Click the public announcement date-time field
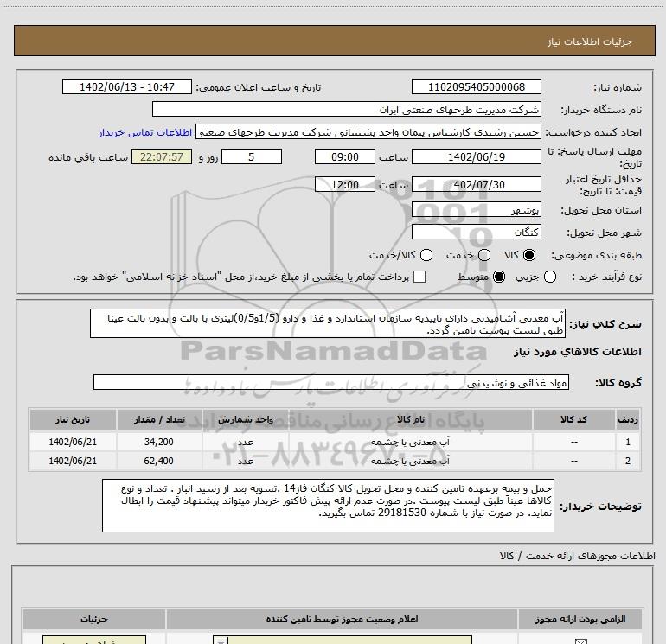 127,86
